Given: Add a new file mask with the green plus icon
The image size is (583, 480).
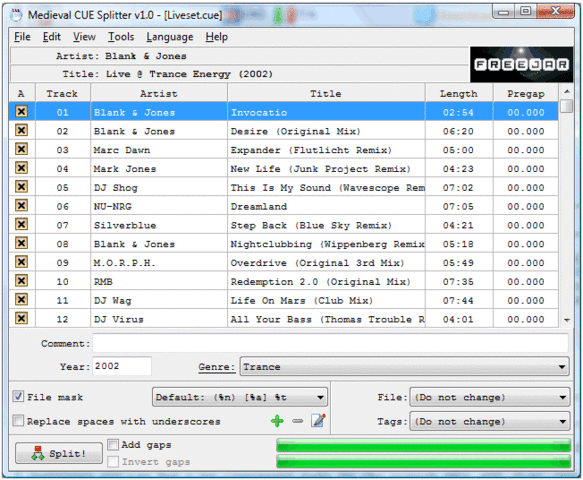Looking at the screenshot, I should click(x=277, y=421).
